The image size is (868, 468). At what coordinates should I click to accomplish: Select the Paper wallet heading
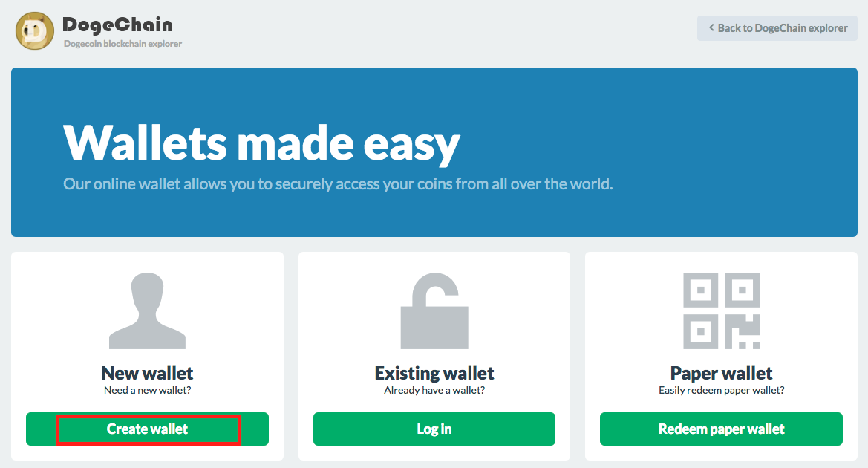pyautogui.click(x=721, y=373)
